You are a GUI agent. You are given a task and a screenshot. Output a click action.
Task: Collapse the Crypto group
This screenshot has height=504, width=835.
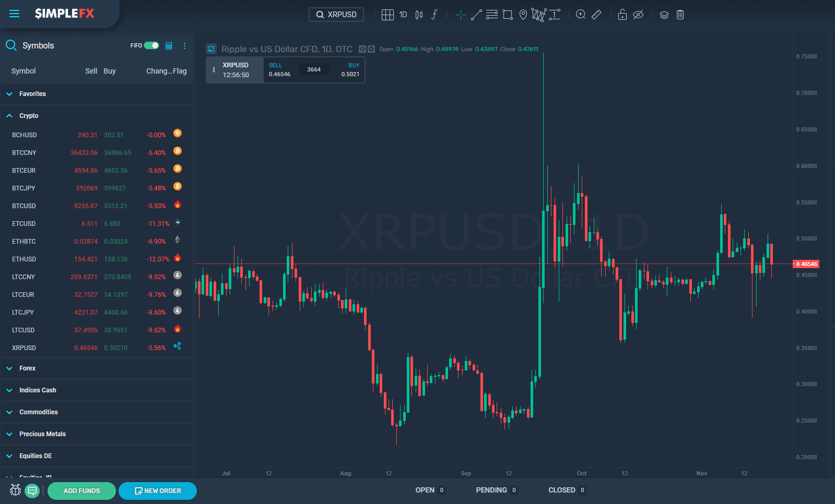point(97,116)
